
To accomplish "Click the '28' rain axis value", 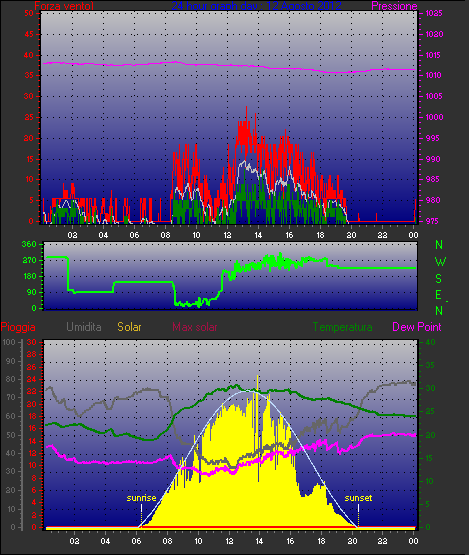I will click(32, 355).
